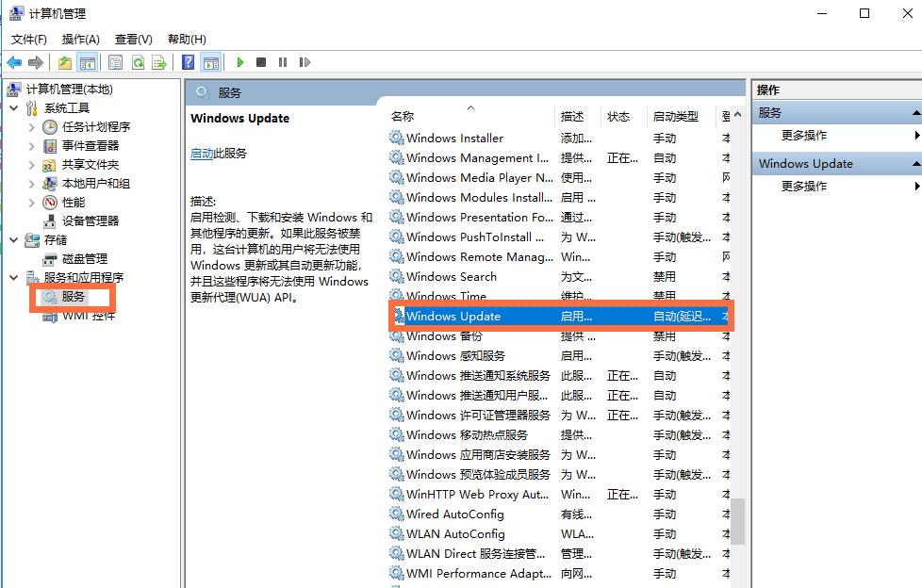Click the Back arrow toolbar icon

tap(14, 62)
